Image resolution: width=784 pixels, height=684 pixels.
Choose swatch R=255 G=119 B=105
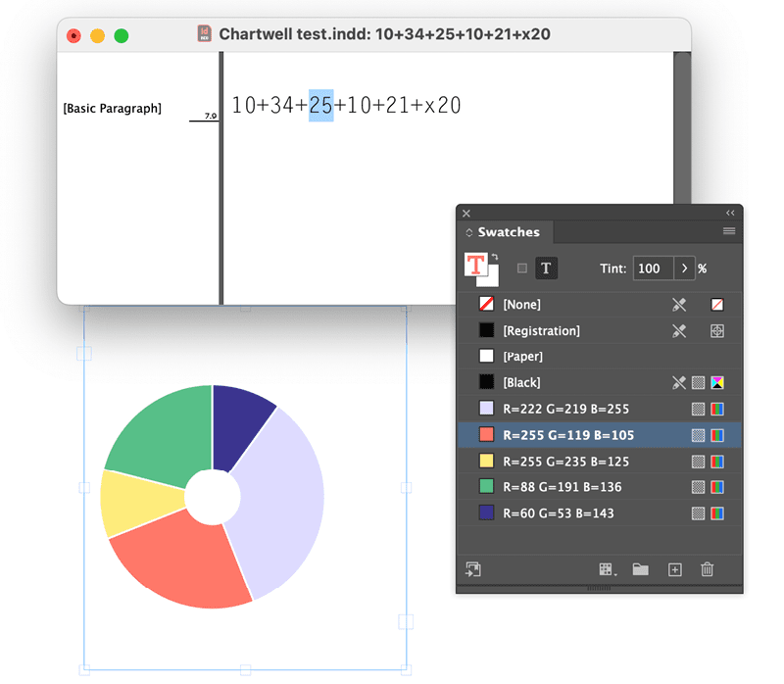pyautogui.click(x=600, y=435)
